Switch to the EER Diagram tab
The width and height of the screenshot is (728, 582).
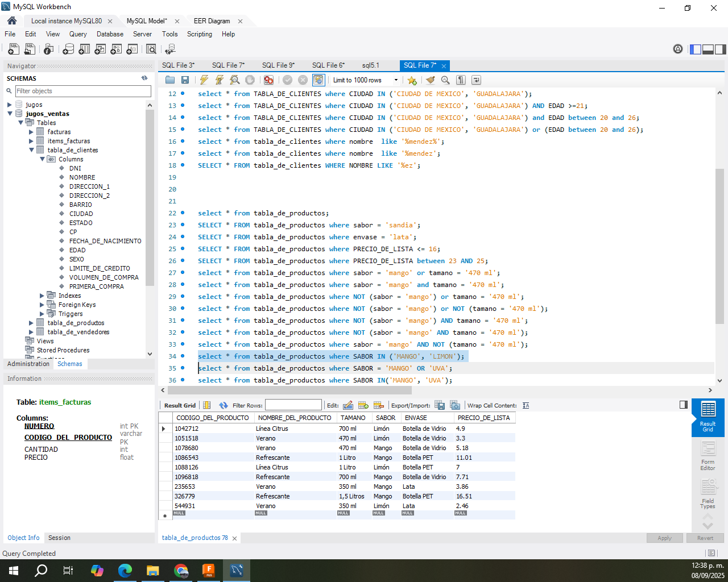click(212, 21)
